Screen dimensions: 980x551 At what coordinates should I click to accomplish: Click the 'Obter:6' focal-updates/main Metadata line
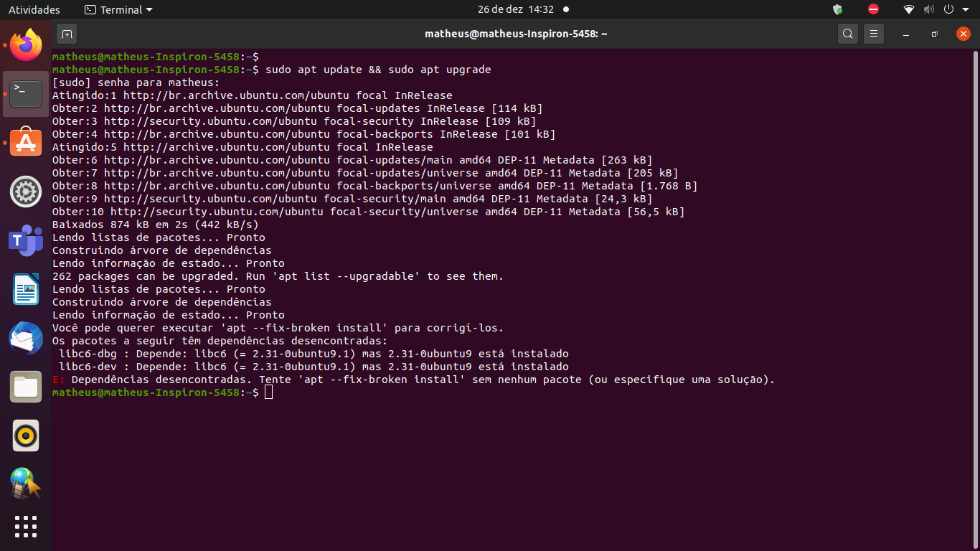click(x=352, y=160)
